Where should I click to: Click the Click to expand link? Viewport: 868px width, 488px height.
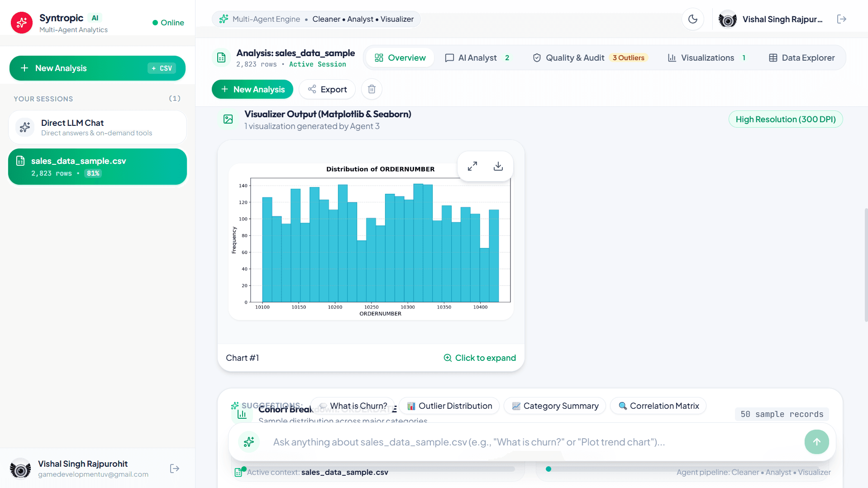coord(480,358)
